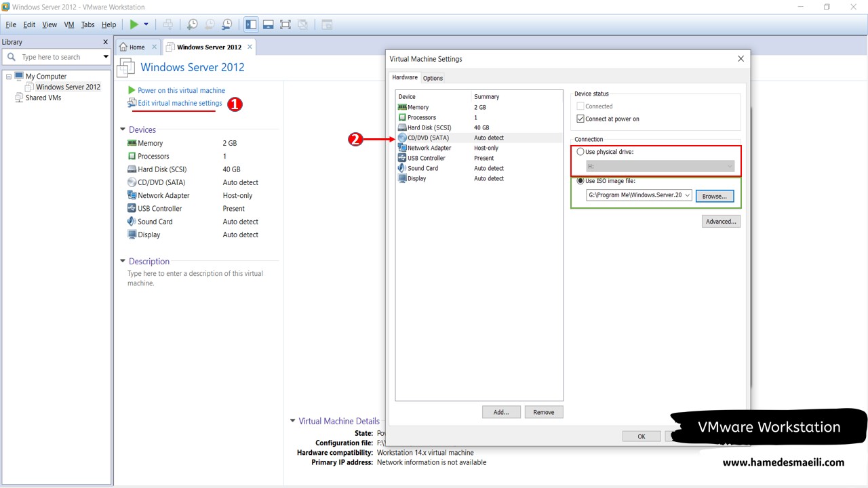
Task: Click the Memory device icon in main pane
Action: (132, 143)
